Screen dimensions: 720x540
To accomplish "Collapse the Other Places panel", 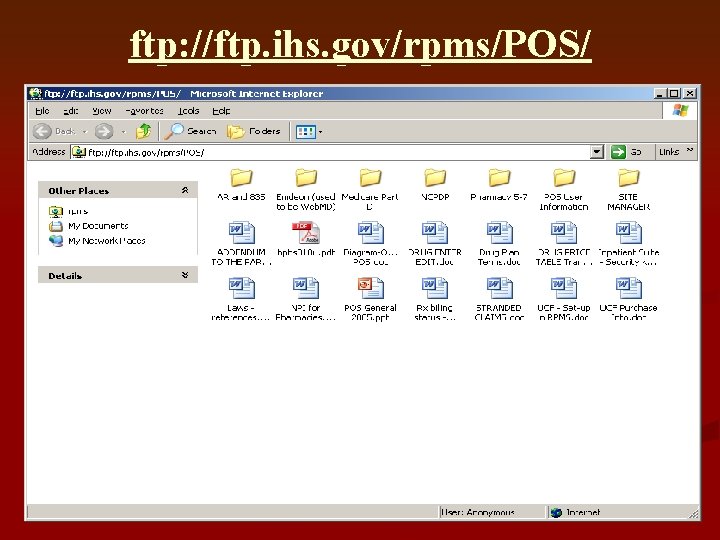I will tap(185, 190).
